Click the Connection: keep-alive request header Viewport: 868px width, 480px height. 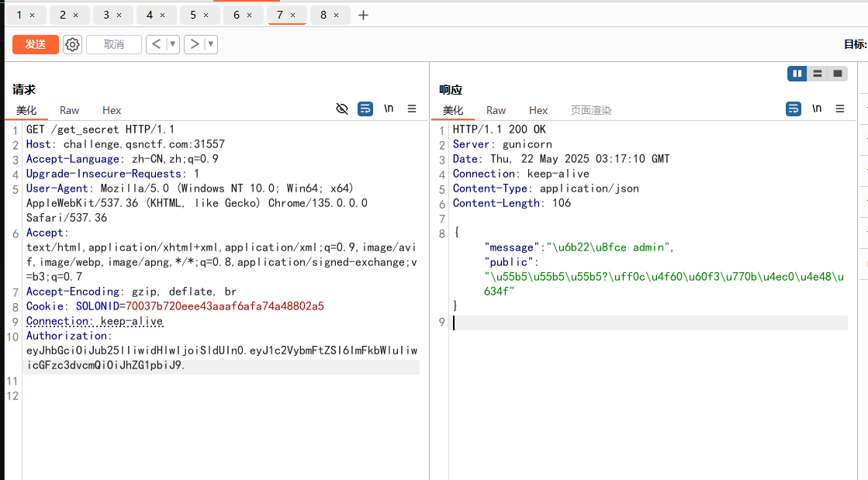point(95,321)
